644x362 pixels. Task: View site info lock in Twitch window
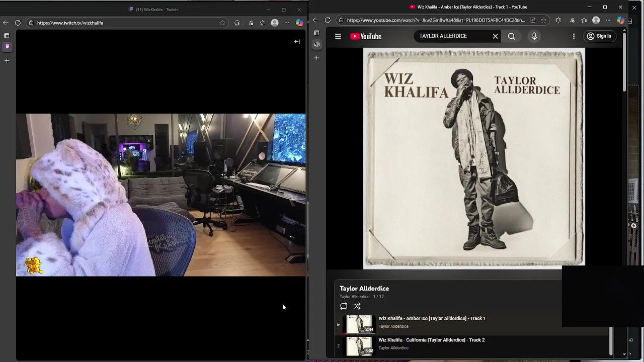click(x=31, y=23)
